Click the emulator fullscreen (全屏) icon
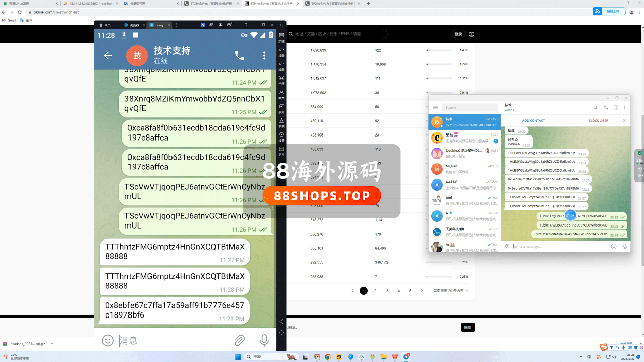 (x=282, y=78)
